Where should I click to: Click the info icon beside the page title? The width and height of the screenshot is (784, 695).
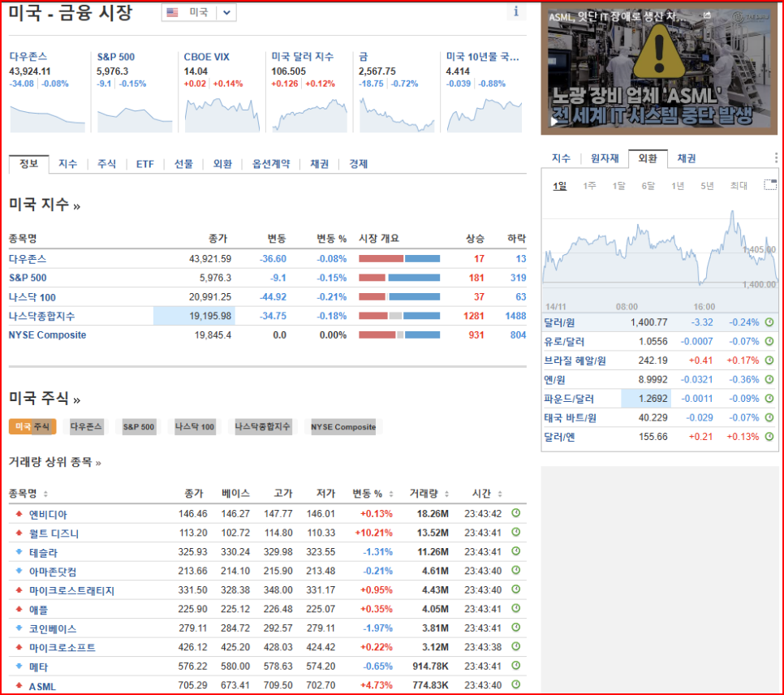[x=516, y=11]
